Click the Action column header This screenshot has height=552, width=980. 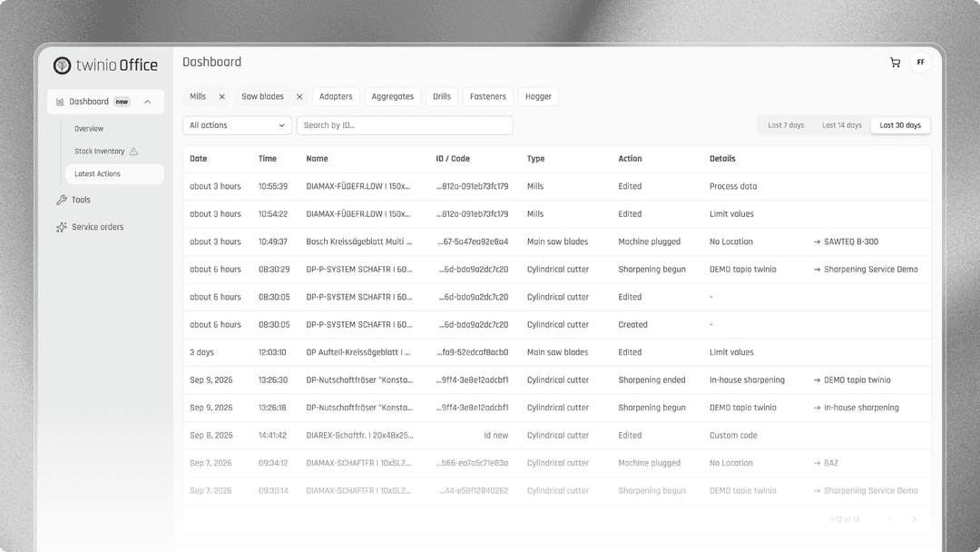click(630, 159)
